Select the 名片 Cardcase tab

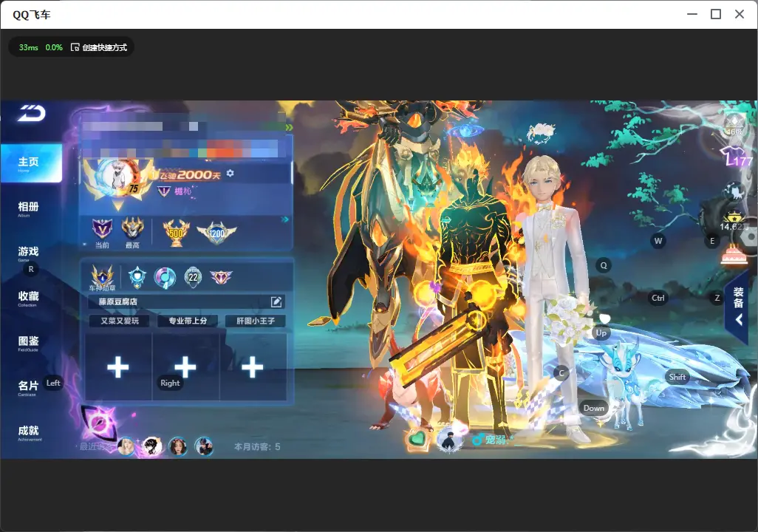click(x=28, y=387)
